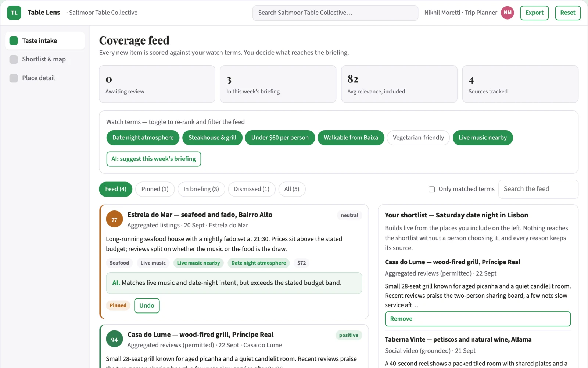
Task: Click the Reset button
Action: tap(567, 13)
